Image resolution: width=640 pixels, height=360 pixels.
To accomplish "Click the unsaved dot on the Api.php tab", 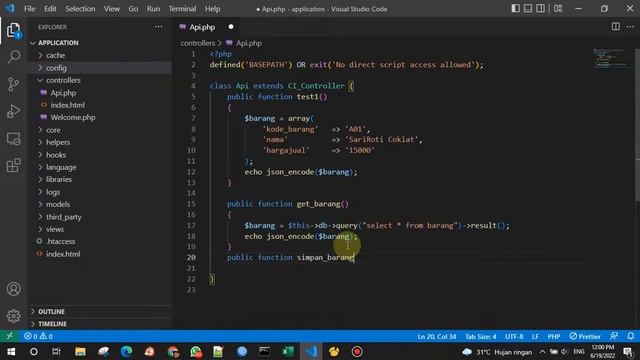I will [x=231, y=27].
